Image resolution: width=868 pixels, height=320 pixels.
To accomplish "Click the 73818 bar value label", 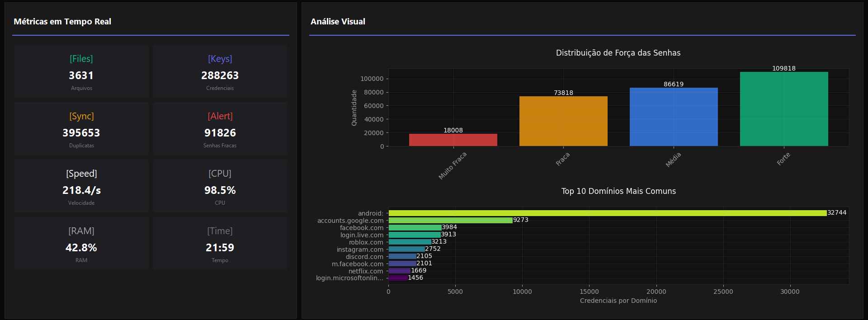I will pyautogui.click(x=563, y=93).
